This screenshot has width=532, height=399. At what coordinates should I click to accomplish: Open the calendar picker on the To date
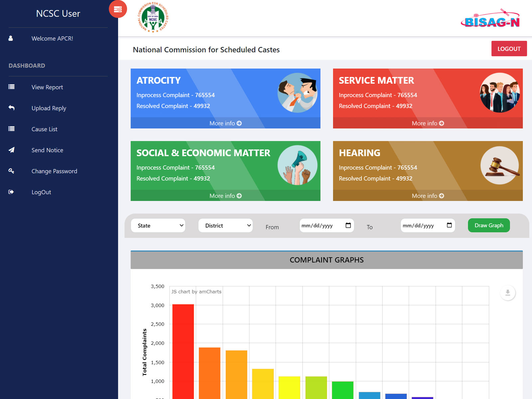click(x=449, y=225)
